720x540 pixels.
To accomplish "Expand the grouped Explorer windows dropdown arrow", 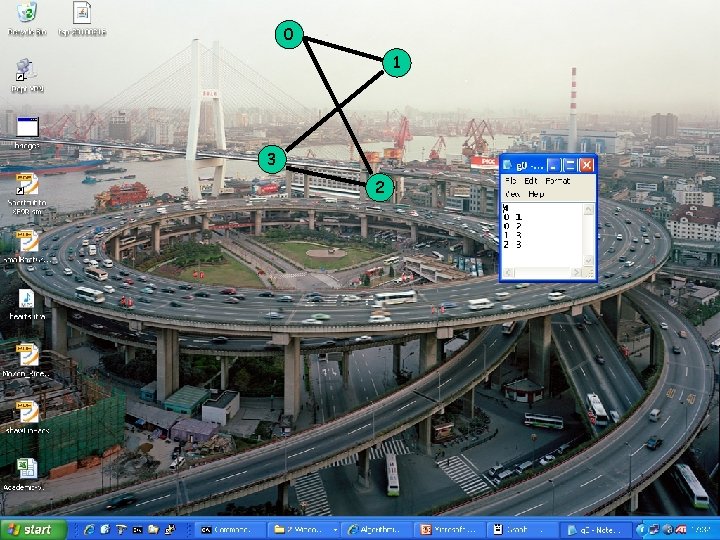I will click(x=335, y=530).
